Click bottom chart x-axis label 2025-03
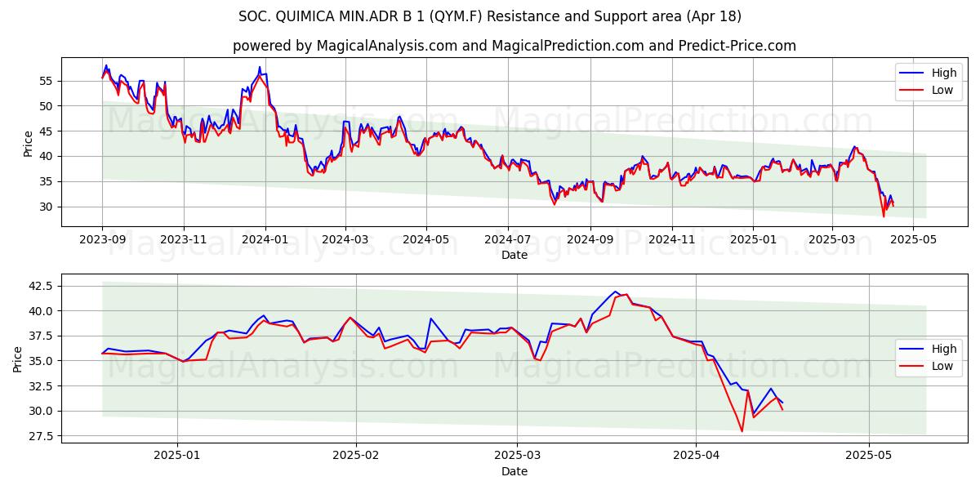 (519, 457)
